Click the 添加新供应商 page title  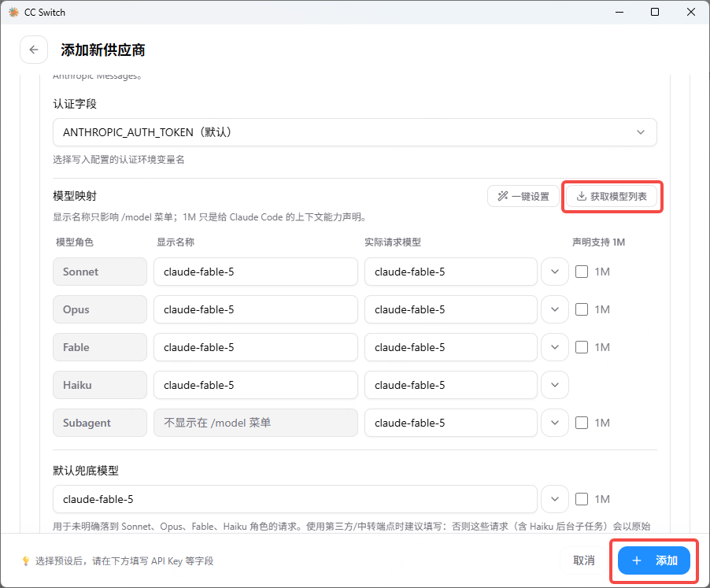[103, 50]
